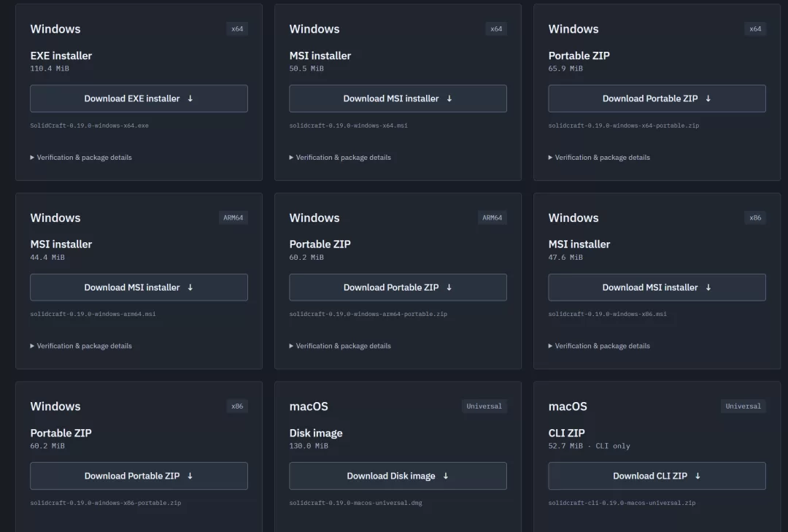
Task: Click the x86 badge on x86 MSI installer card
Action: pyautogui.click(x=755, y=217)
